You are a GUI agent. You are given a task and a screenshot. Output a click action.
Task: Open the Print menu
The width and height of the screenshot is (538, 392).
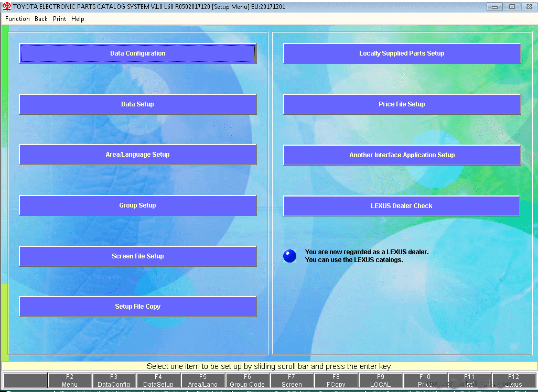(59, 19)
